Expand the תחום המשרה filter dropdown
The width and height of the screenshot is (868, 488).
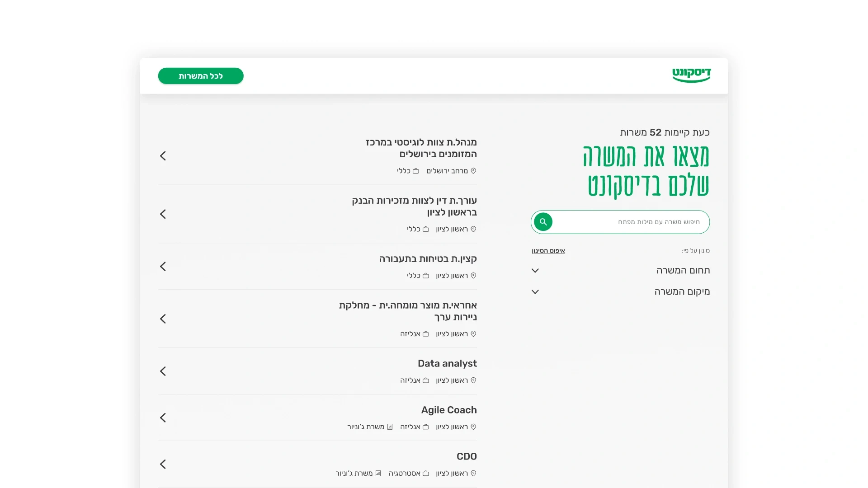(x=535, y=270)
